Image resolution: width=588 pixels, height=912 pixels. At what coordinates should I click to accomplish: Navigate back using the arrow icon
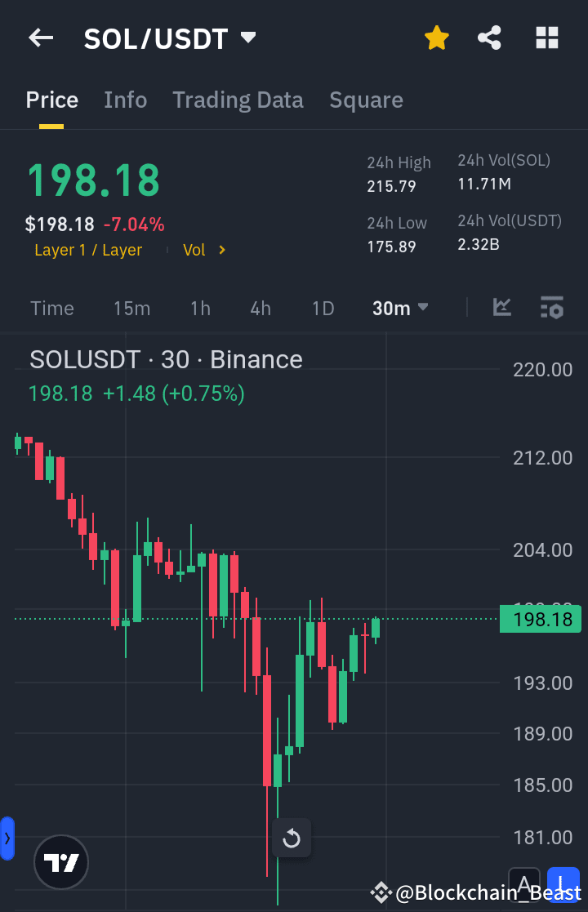[x=40, y=38]
